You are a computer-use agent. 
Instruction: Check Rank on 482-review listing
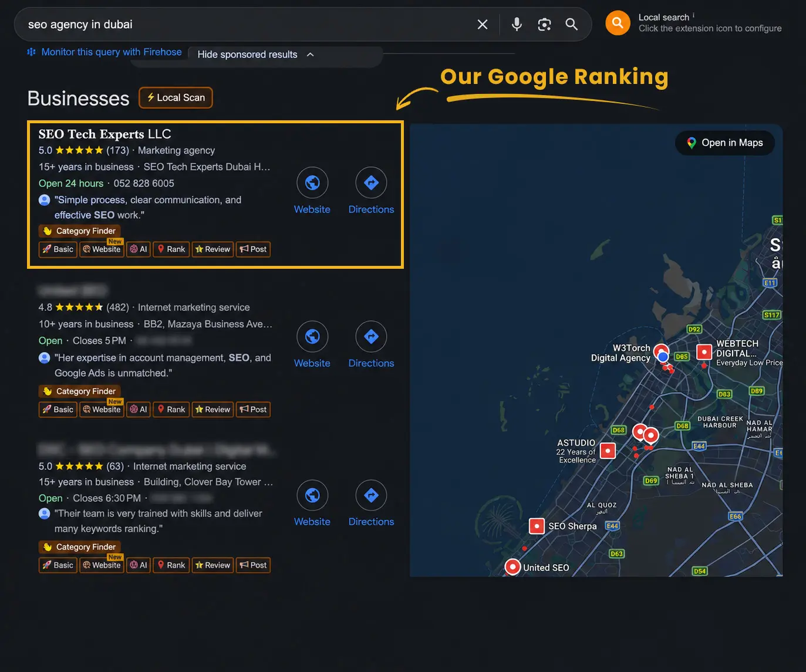click(171, 410)
